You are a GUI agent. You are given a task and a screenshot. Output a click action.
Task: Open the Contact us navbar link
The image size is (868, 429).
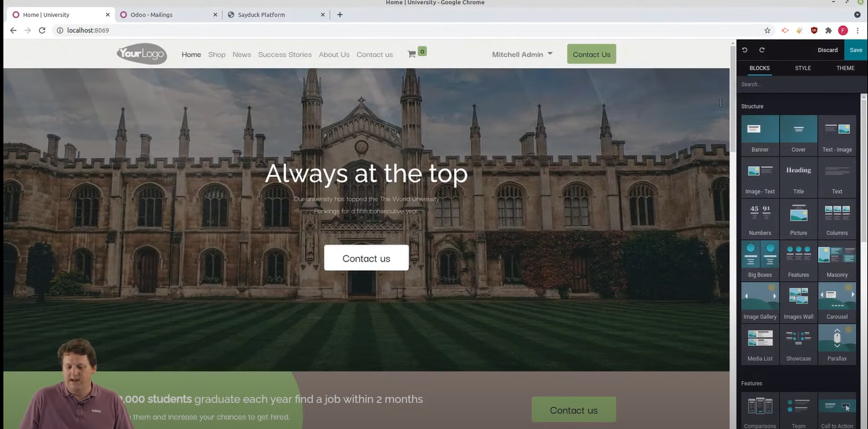tap(375, 55)
